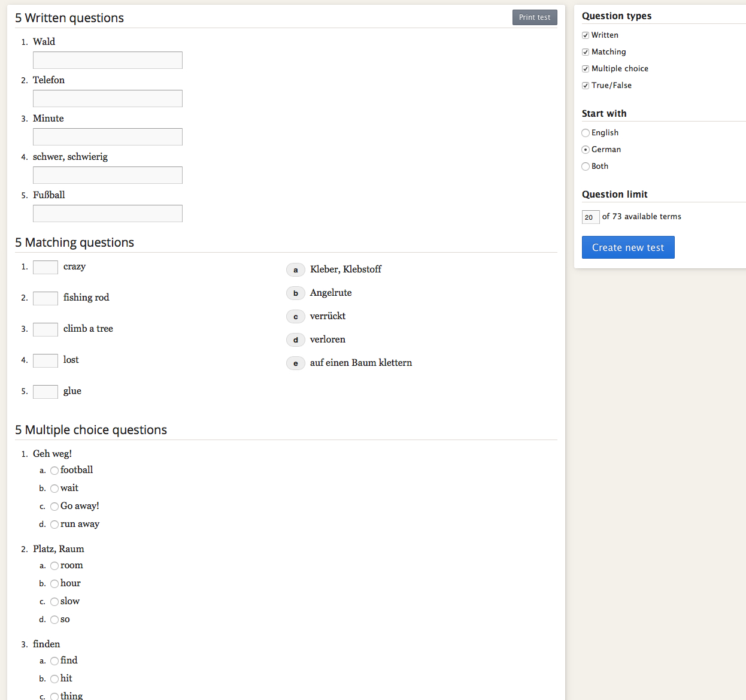Click the question limit number field
Viewport: 746px width, 700px height.
point(590,217)
